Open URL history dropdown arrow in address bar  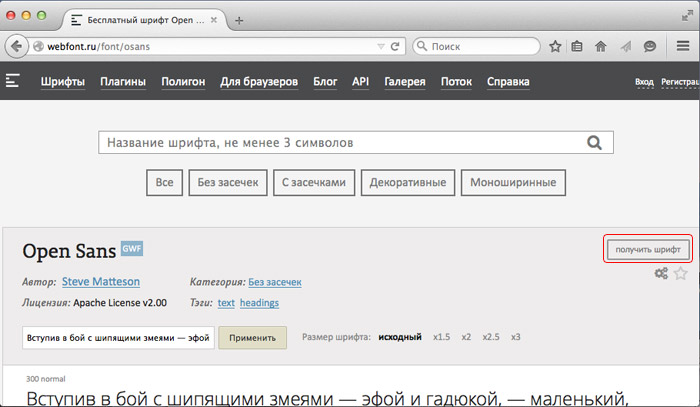pos(381,46)
